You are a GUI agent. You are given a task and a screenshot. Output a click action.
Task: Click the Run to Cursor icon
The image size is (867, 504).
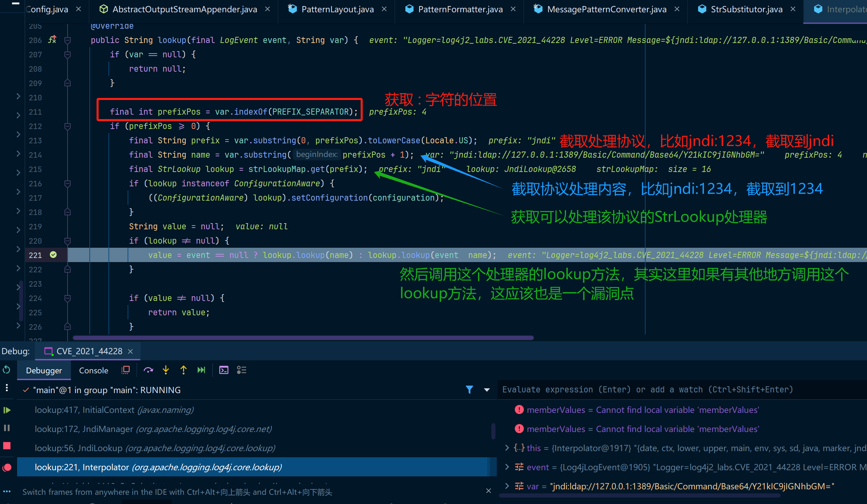pyautogui.click(x=201, y=370)
